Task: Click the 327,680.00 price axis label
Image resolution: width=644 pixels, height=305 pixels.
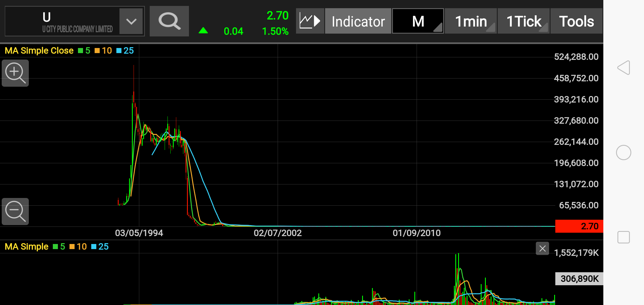Action: coord(576,120)
